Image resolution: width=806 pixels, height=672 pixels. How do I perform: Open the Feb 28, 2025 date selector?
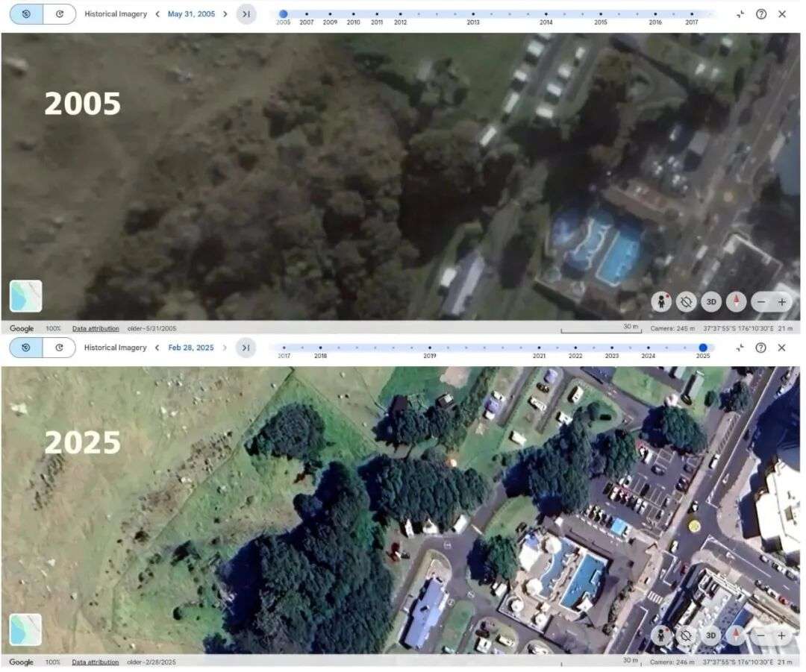coord(191,348)
